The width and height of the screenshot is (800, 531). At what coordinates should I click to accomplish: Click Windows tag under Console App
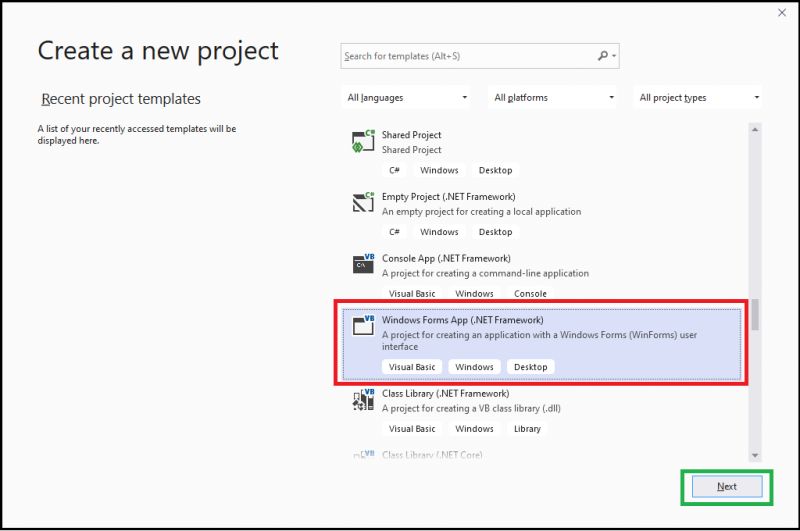tap(474, 294)
